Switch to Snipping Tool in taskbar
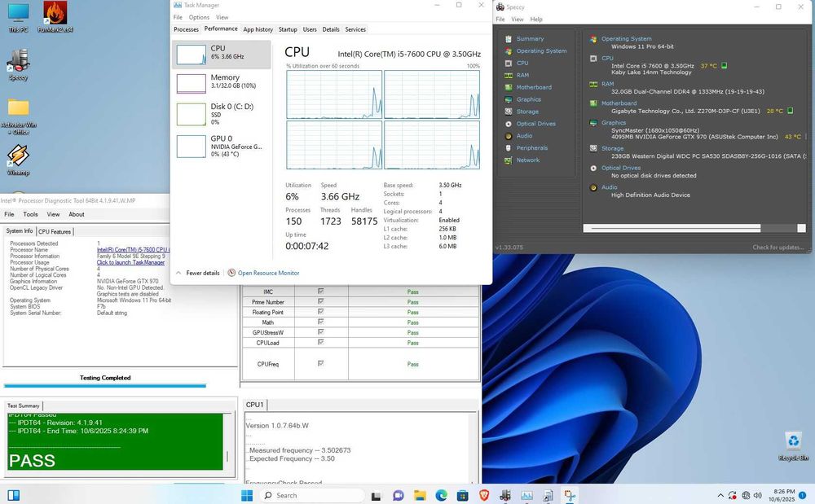 [570, 495]
